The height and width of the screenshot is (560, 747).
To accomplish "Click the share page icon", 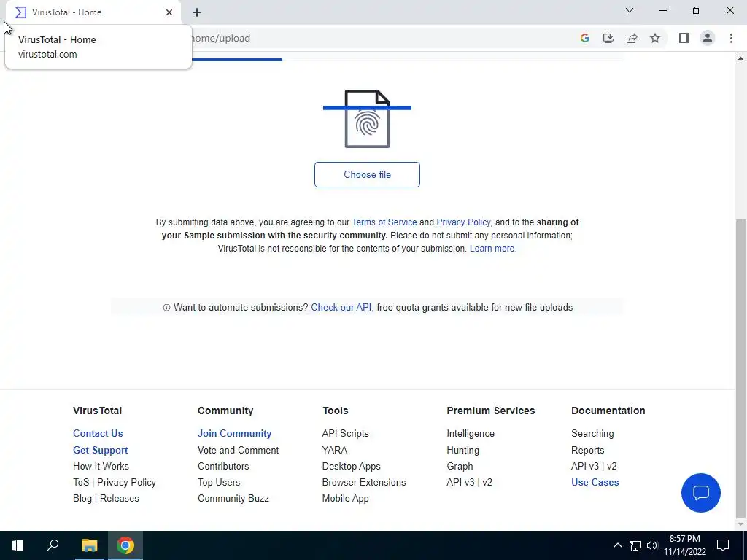I will 632,38.
